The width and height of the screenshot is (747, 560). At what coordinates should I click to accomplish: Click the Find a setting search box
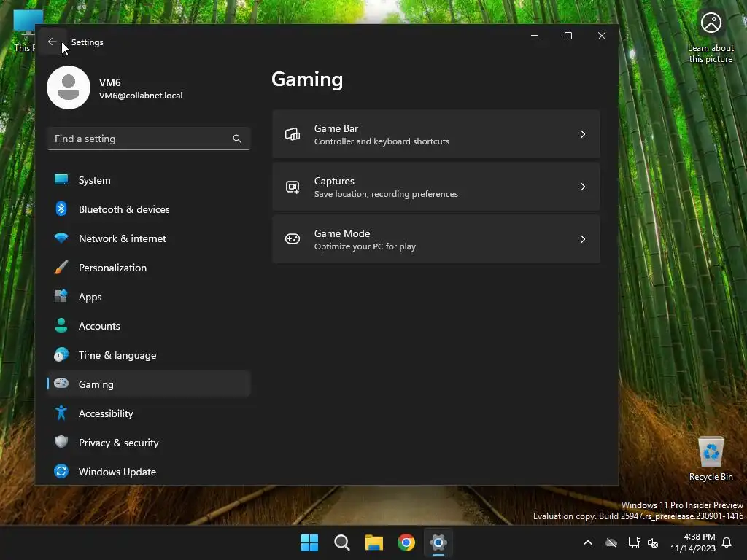click(x=149, y=139)
